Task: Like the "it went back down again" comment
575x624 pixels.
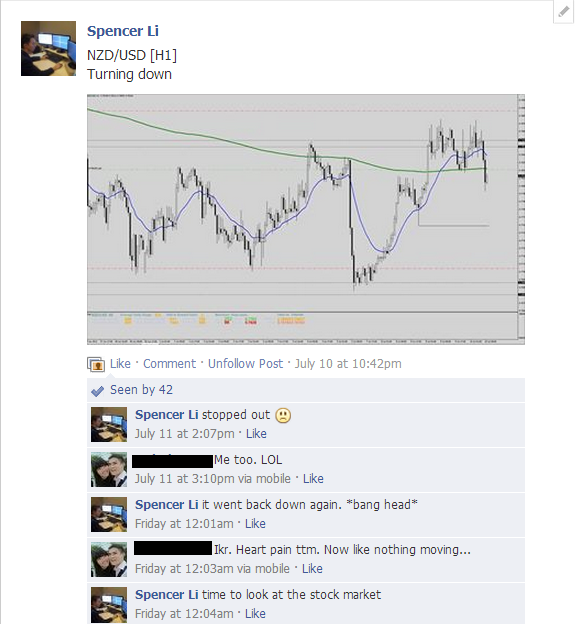Action: click(255, 524)
